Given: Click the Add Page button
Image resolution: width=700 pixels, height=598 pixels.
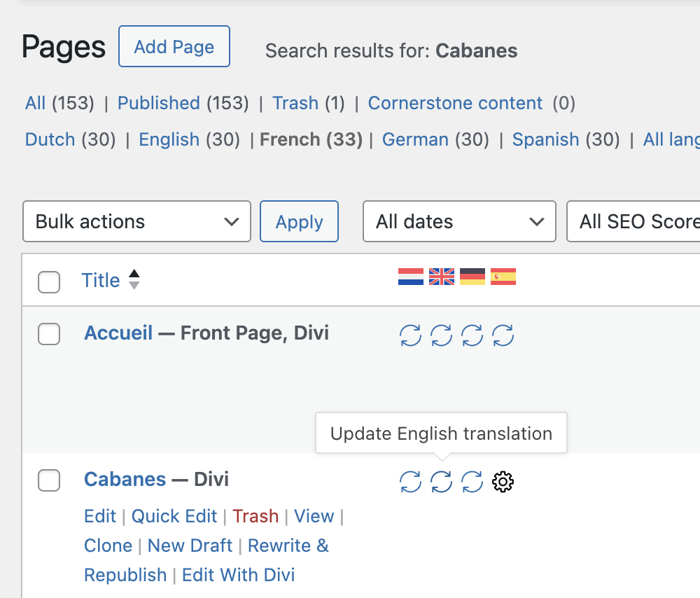Looking at the screenshot, I should coord(174,46).
